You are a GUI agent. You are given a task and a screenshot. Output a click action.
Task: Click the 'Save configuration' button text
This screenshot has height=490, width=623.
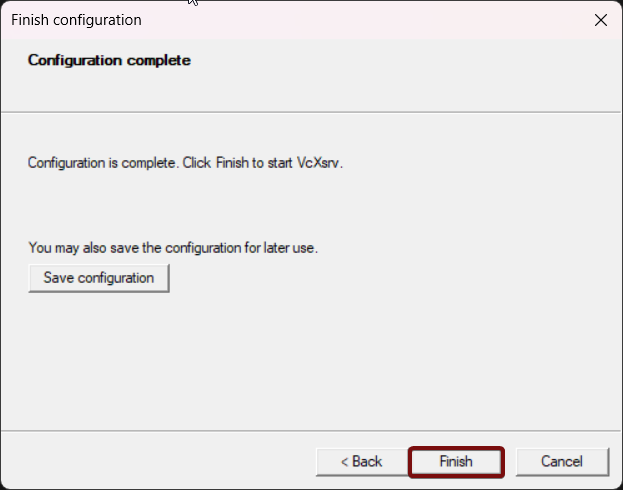click(x=99, y=278)
